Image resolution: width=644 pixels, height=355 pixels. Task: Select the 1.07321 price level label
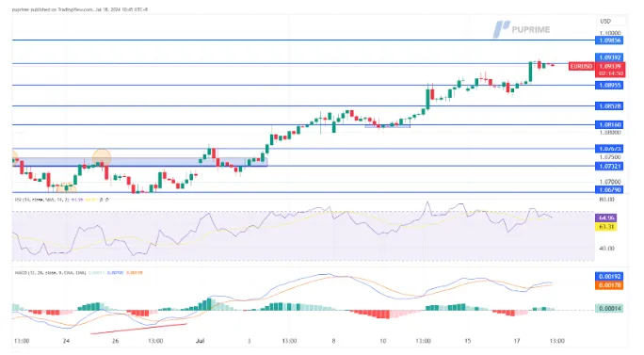(609, 166)
